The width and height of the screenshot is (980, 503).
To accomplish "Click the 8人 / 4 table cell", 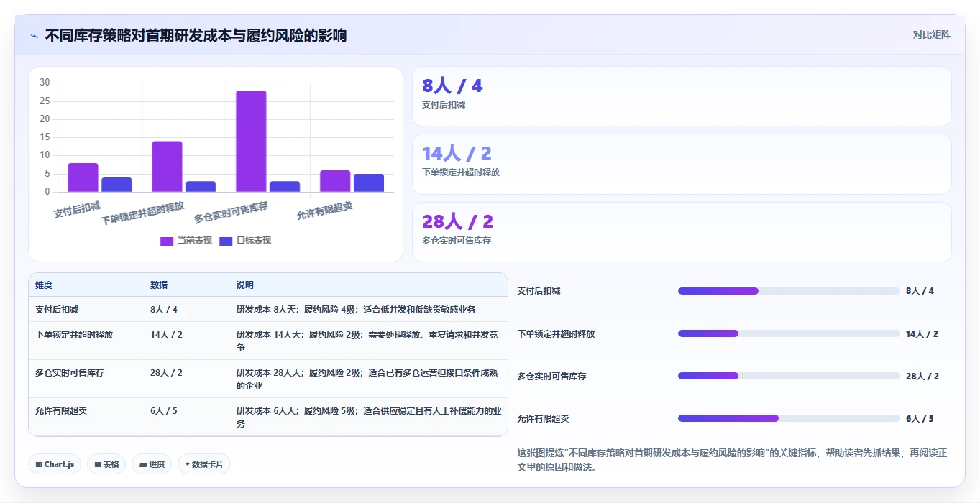I will point(164,310).
